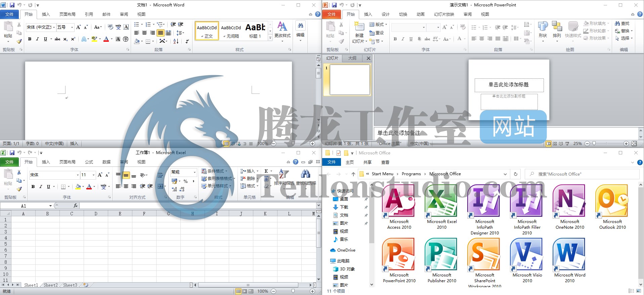
Task: Click Programs in Explorer breadcrumb
Action: tap(411, 174)
